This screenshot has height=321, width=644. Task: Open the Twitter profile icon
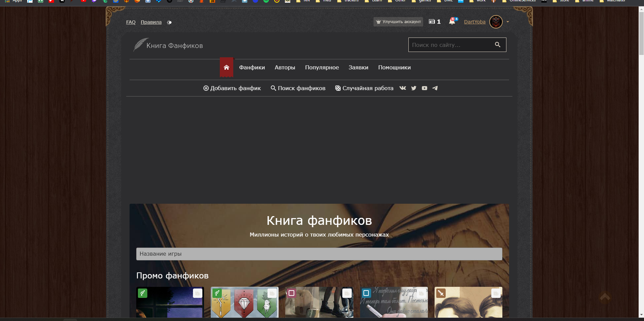coord(413,88)
